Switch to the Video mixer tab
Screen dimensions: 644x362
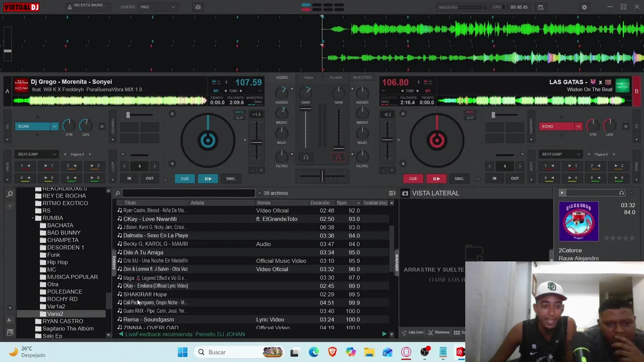click(308, 77)
